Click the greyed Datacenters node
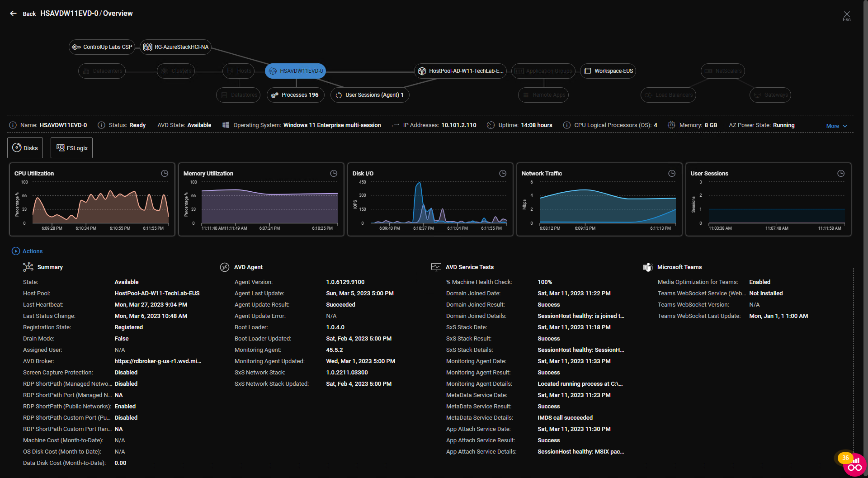The height and width of the screenshot is (478, 868). [102, 71]
